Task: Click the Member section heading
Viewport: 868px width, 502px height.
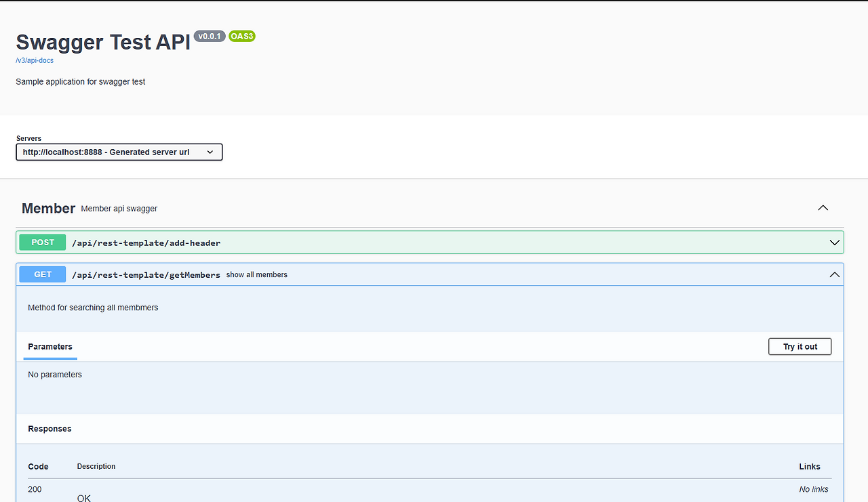Action: [x=48, y=208]
